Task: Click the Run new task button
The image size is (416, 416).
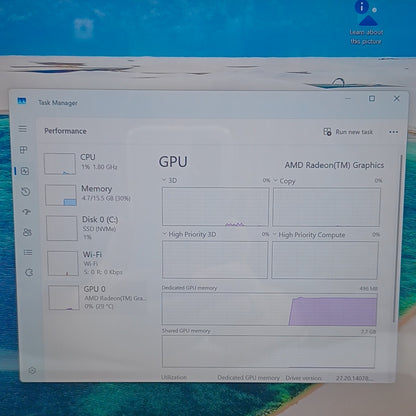Action: pyautogui.click(x=348, y=132)
